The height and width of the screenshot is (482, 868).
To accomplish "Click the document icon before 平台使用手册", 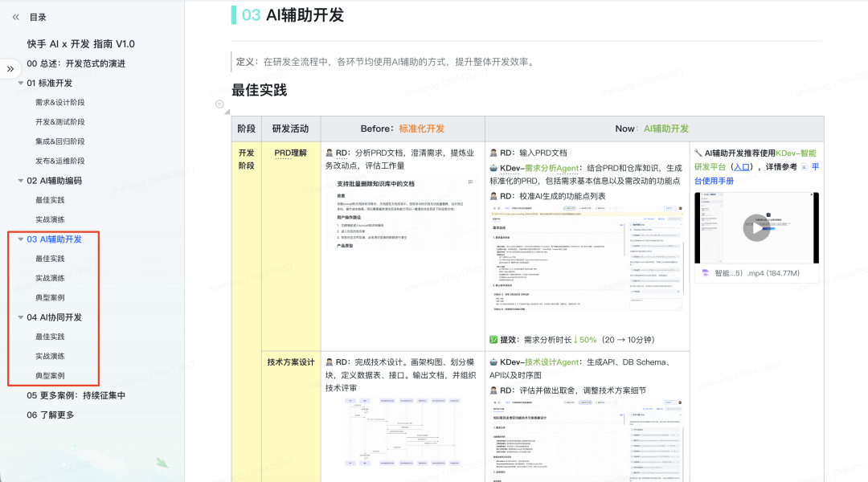I will pyautogui.click(x=805, y=167).
